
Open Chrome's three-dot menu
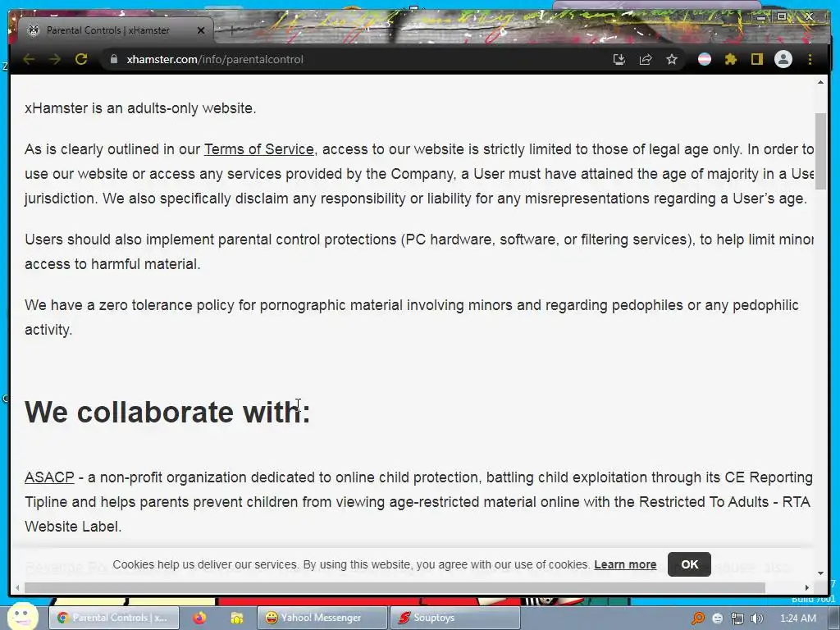810,59
